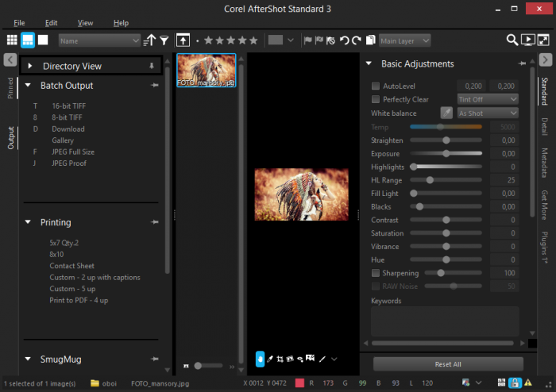Open the magnifier search tool

[x=513, y=40]
